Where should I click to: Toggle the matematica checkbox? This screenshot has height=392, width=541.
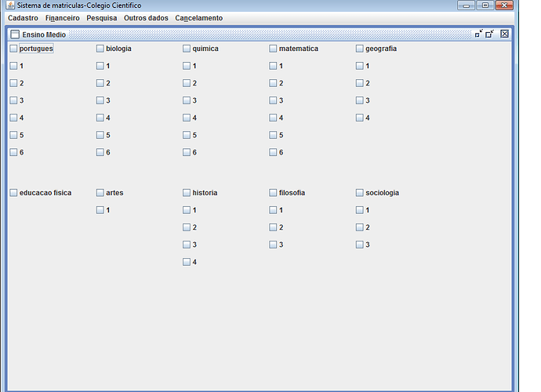click(293, 49)
